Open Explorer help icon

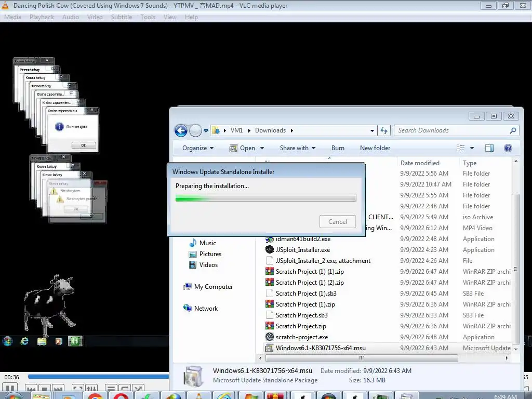tap(508, 148)
